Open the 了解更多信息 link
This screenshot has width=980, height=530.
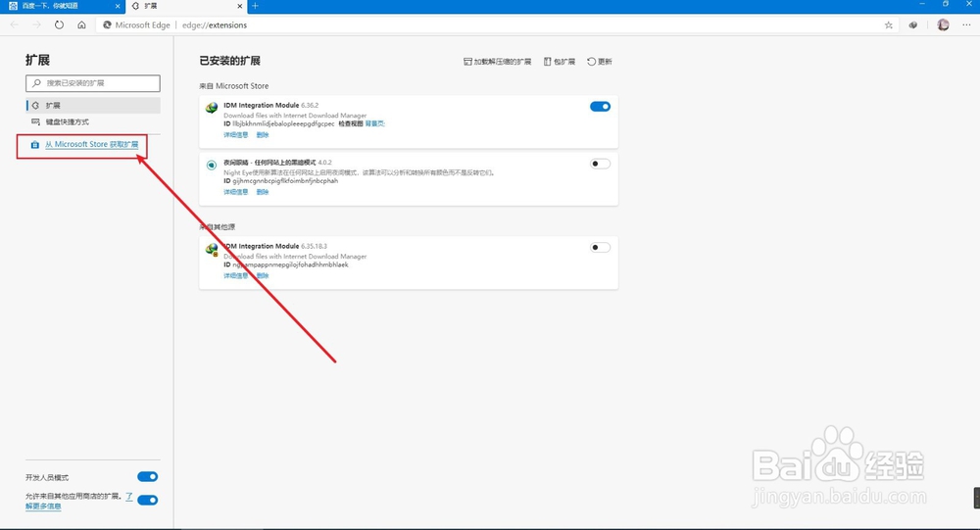(x=43, y=506)
